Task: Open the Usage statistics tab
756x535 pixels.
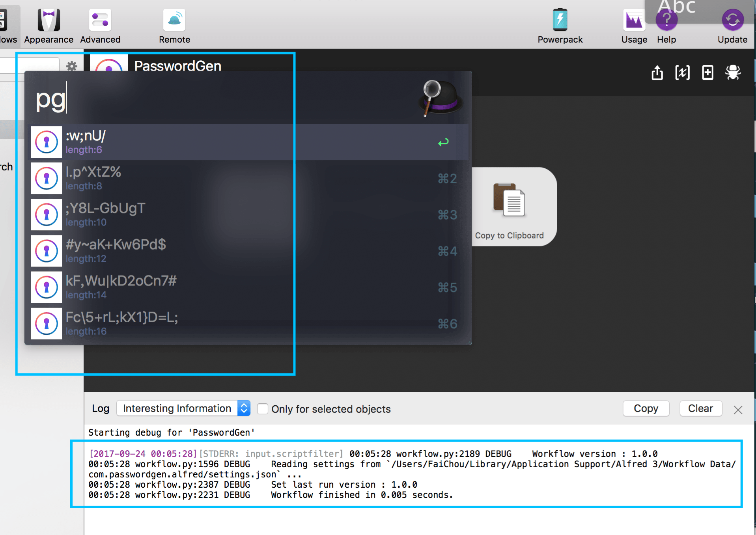Action: coord(634,26)
